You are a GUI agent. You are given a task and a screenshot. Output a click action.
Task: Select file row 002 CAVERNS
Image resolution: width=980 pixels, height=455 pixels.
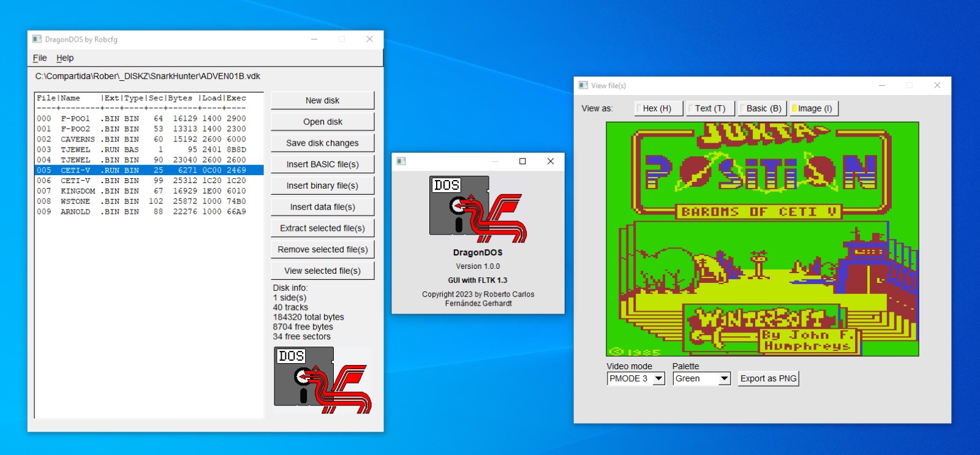coord(149,140)
